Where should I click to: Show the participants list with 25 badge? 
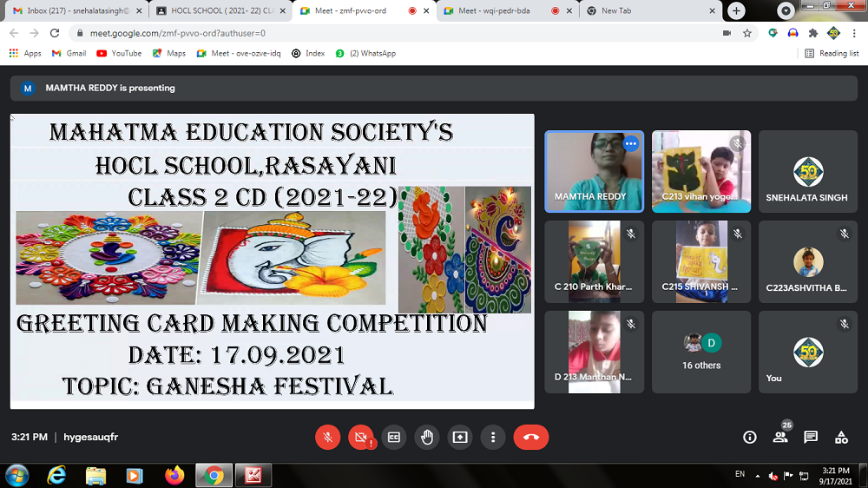pyautogui.click(x=780, y=438)
